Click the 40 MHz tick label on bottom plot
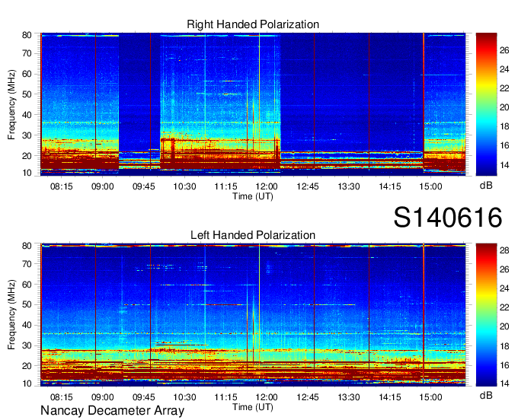 click(x=27, y=326)
